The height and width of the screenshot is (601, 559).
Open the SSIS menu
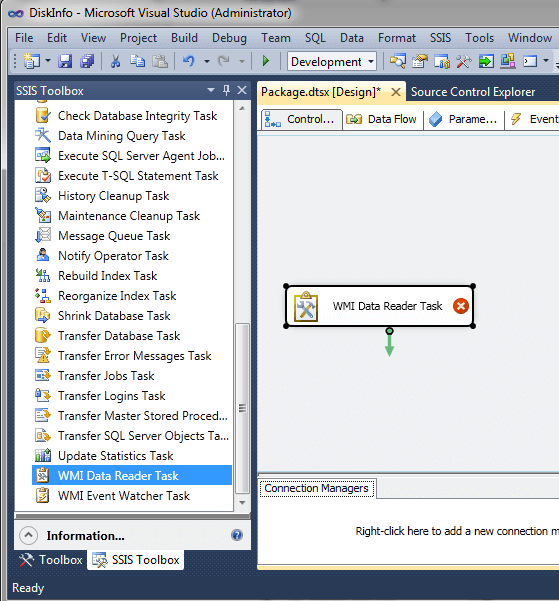pyautogui.click(x=440, y=38)
